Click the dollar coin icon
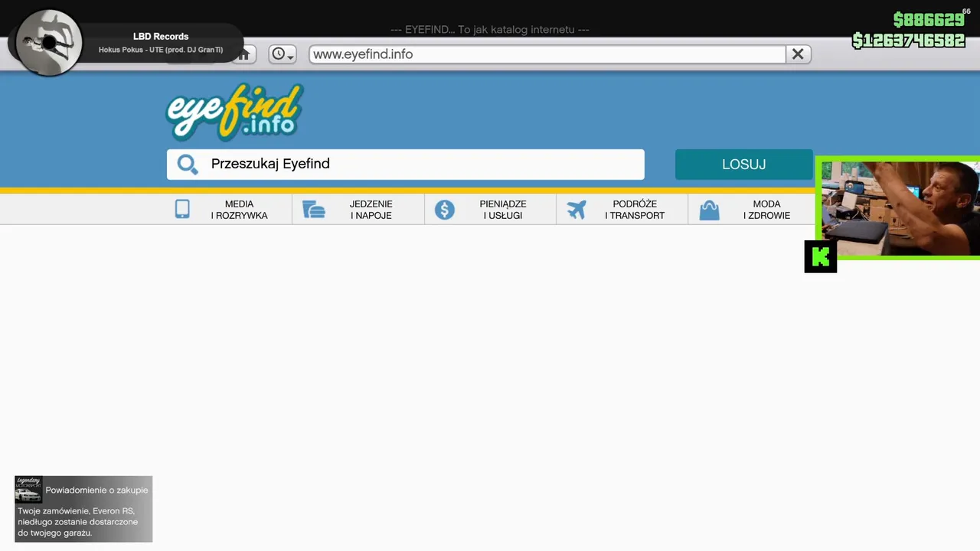 pyautogui.click(x=445, y=210)
